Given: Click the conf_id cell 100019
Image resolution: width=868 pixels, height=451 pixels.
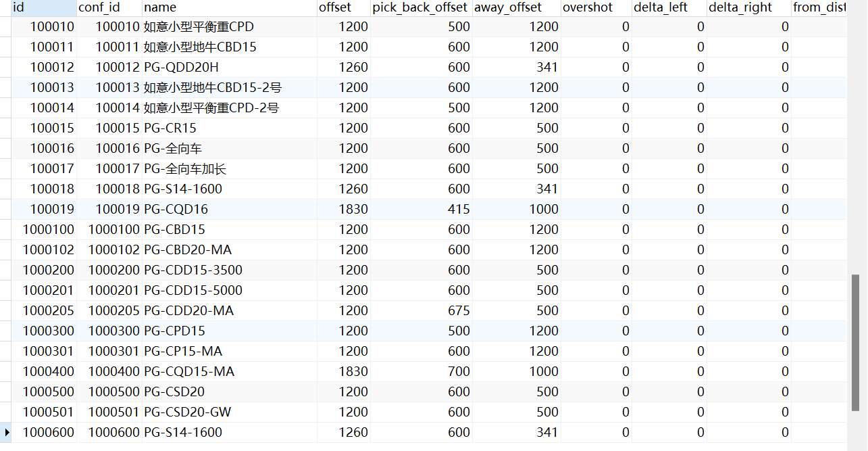Looking at the screenshot, I should coord(109,209).
